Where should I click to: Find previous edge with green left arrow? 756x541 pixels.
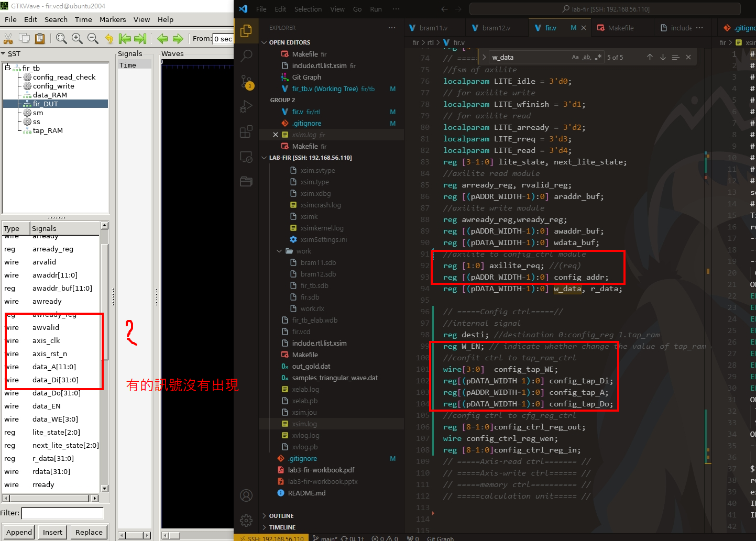(162, 38)
